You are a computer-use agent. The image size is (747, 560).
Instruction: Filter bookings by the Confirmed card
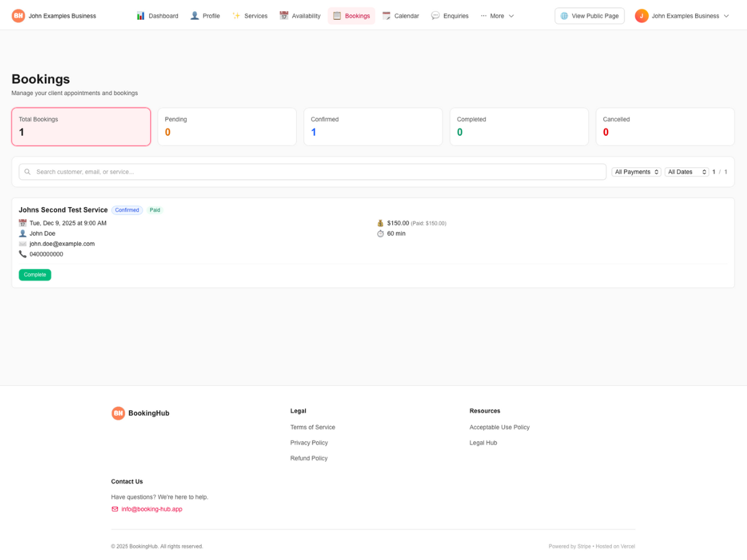coord(372,126)
